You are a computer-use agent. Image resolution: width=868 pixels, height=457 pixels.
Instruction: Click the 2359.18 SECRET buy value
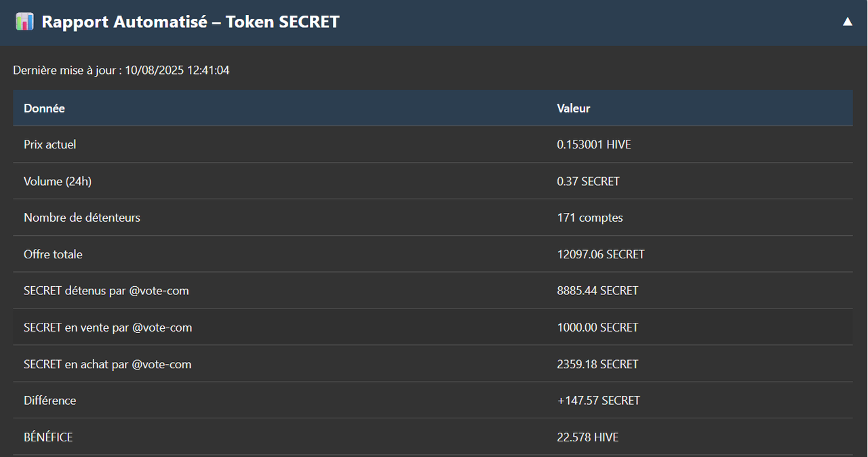(597, 364)
